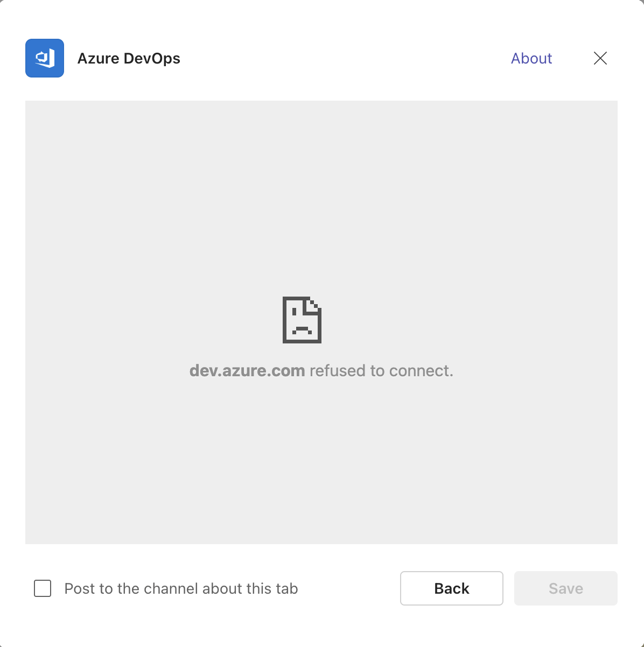Click the Azure DevOps title text
This screenshot has height=647, width=644.
pos(129,58)
